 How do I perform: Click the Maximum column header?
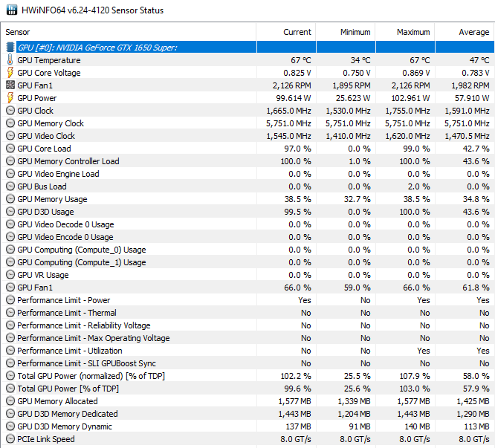click(405, 32)
